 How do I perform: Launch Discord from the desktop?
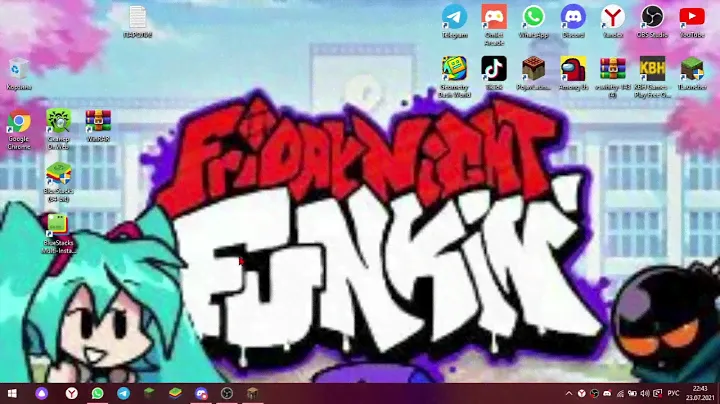tap(573, 18)
